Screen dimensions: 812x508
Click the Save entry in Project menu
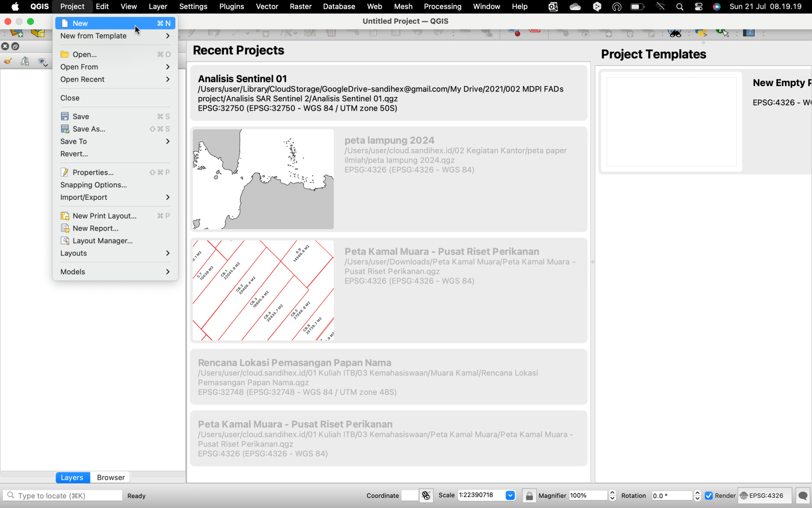tap(115, 116)
